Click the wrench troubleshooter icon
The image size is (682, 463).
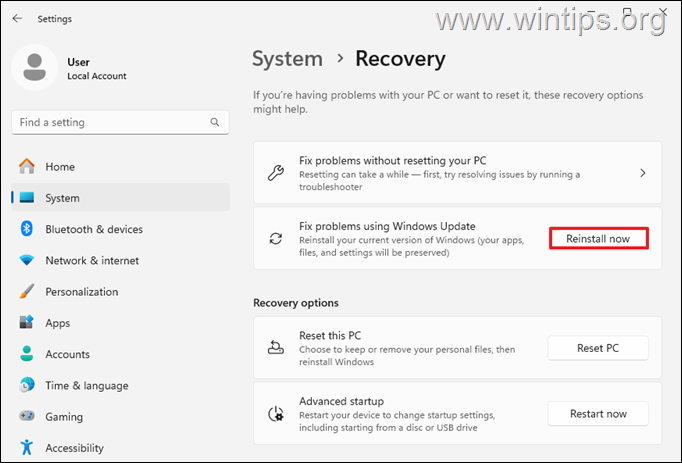click(276, 173)
